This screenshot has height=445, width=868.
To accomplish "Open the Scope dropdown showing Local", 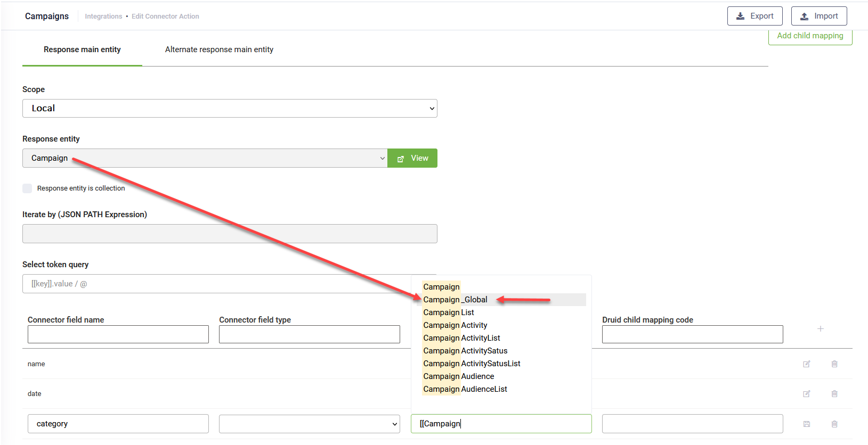I will coord(230,109).
